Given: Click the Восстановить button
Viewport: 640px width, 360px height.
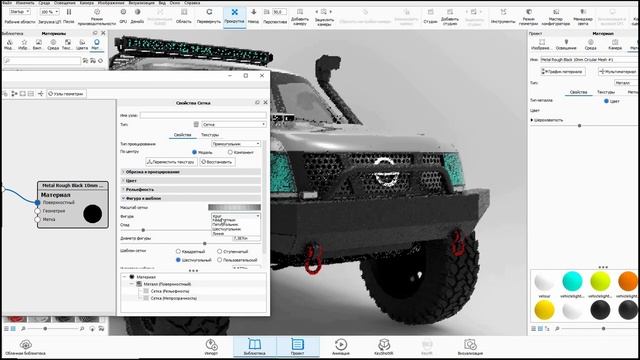Looking at the screenshot, I should [x=217, y=162].
